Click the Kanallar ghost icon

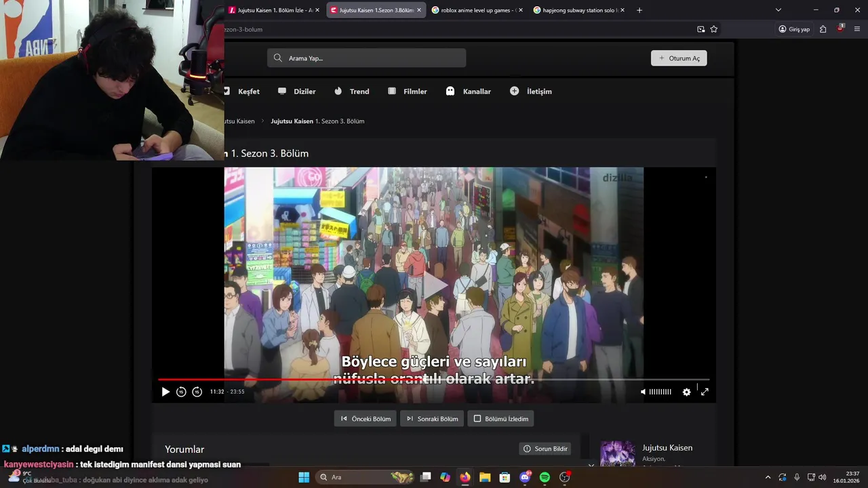450,91
